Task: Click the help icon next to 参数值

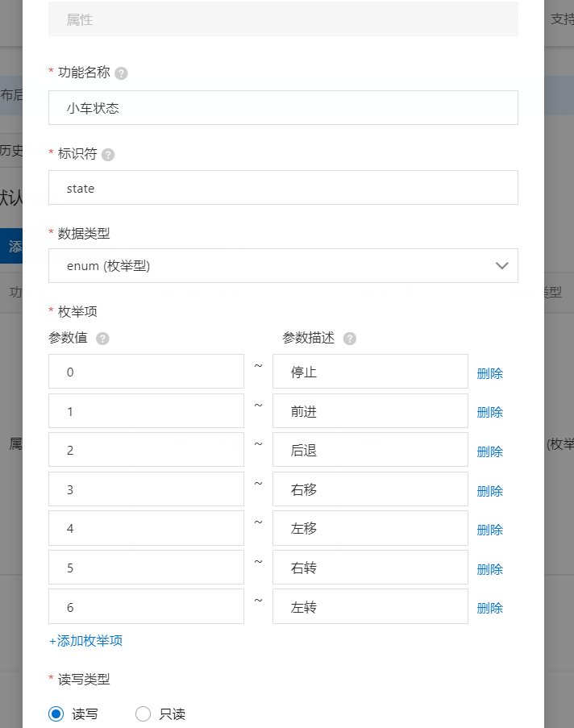Action: (102, 339)
